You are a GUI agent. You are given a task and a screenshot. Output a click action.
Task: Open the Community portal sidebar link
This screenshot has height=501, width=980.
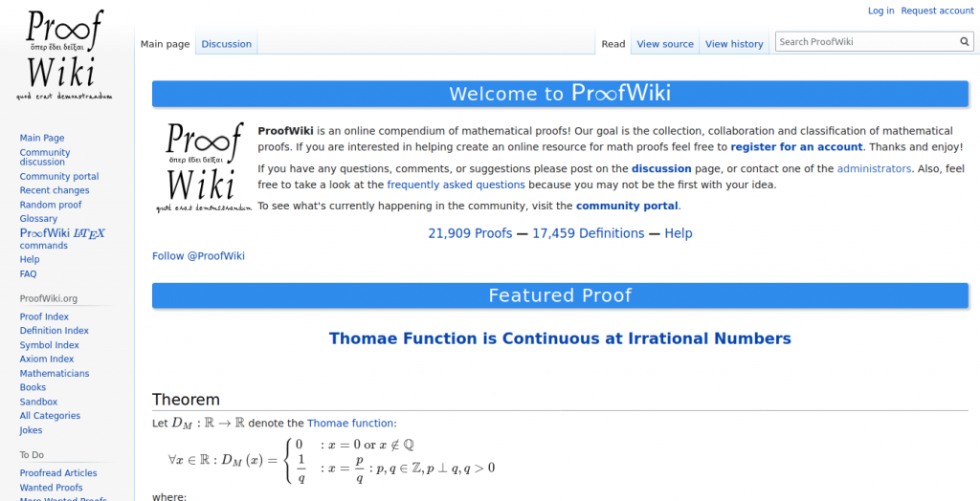(x=59, y=176)
